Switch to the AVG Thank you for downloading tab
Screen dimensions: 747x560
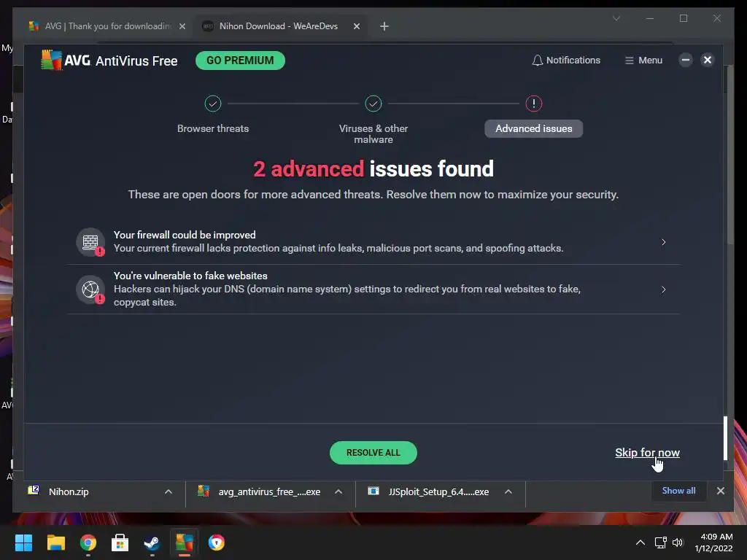tap(107, 26)
